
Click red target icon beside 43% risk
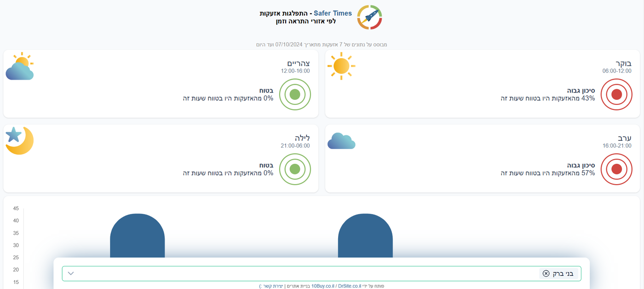coord(616,95)
